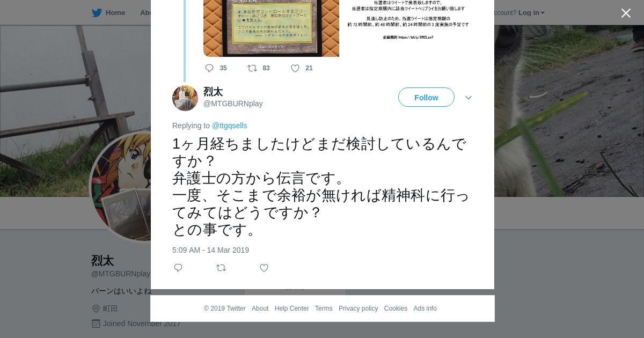This screenshot has height=338, width=644.
Task: Open the card image in parent tweet
Action: pyautogui.click(x=271, y=28)
